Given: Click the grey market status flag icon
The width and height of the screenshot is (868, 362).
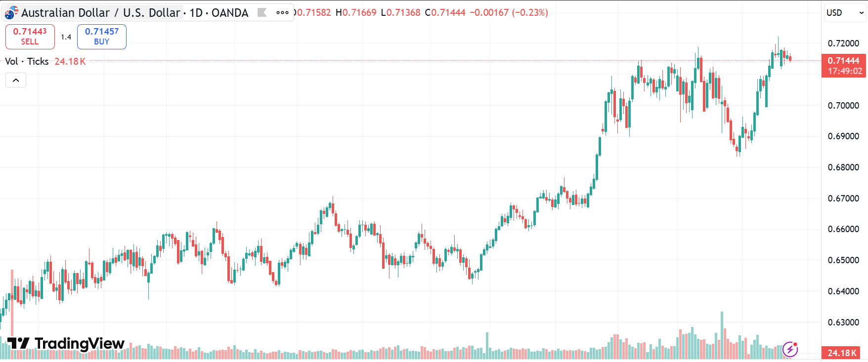Looking at the screenshot, I should tap(262, 13).
